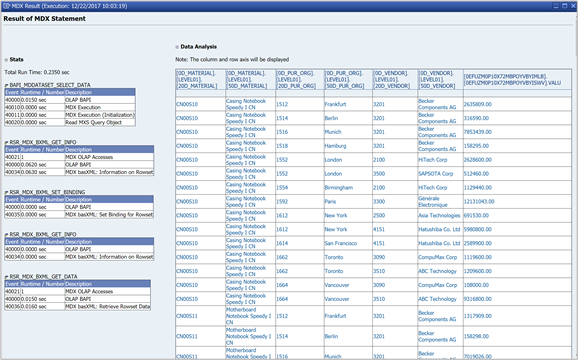Select the [50D_PUR_ORG] column header

[348, 79]
